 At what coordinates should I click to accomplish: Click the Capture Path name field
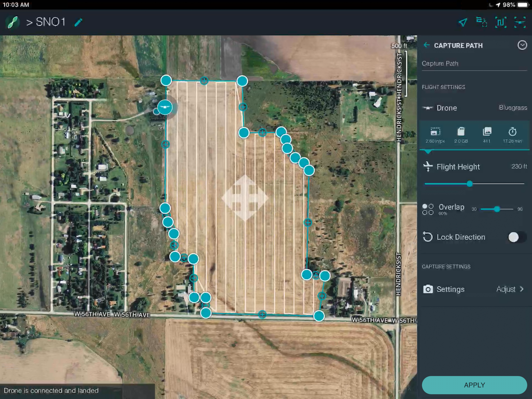click(474, 64)
